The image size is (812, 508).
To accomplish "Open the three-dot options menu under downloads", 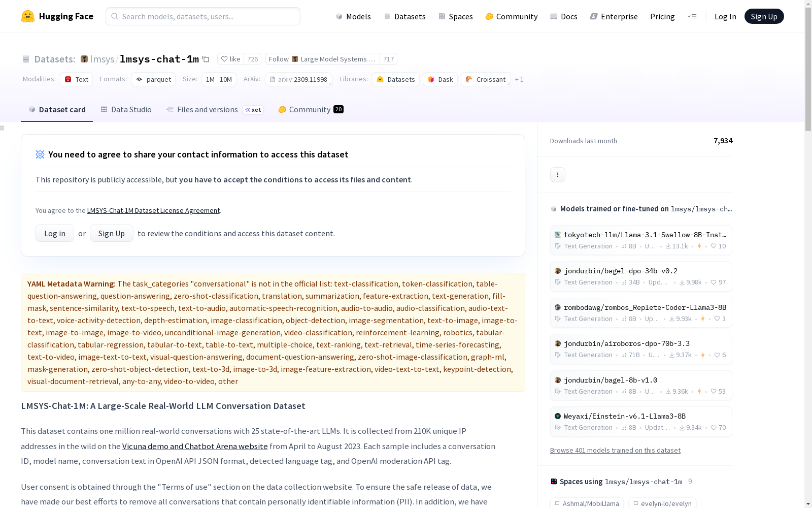I will 557,175.
